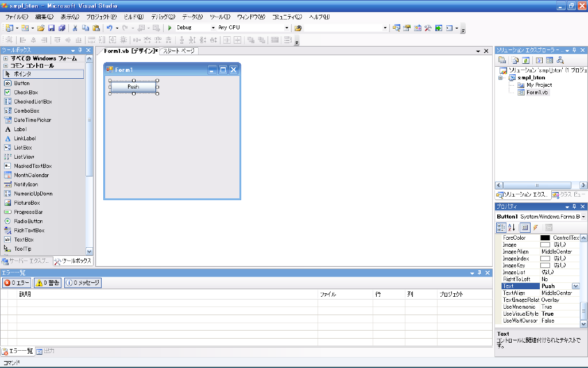The width and height of the screenshot is (588, 368).
Task: Pin the toolbox panel with pushpin
Action: [80, 50]
